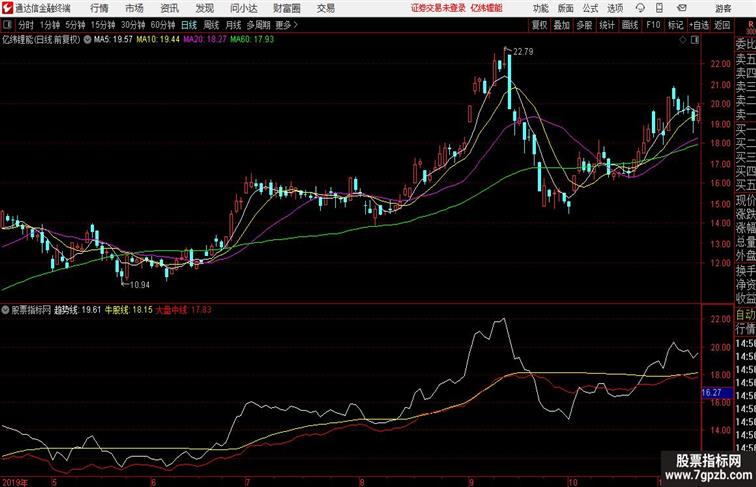Screen dimensions: 756x487
Task: Open the 版面 menu
Action: click(566, 8)
